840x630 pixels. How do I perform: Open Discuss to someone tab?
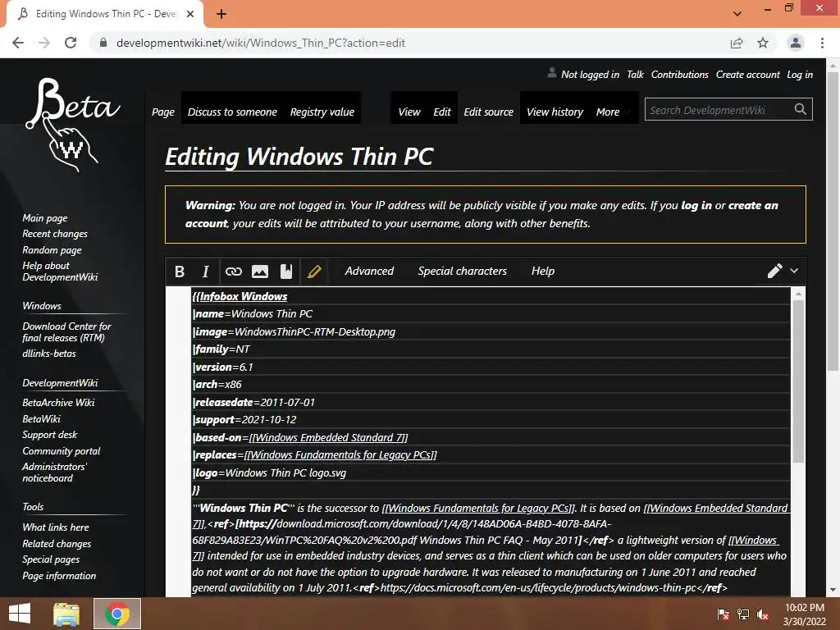click(x=232, y=112)
